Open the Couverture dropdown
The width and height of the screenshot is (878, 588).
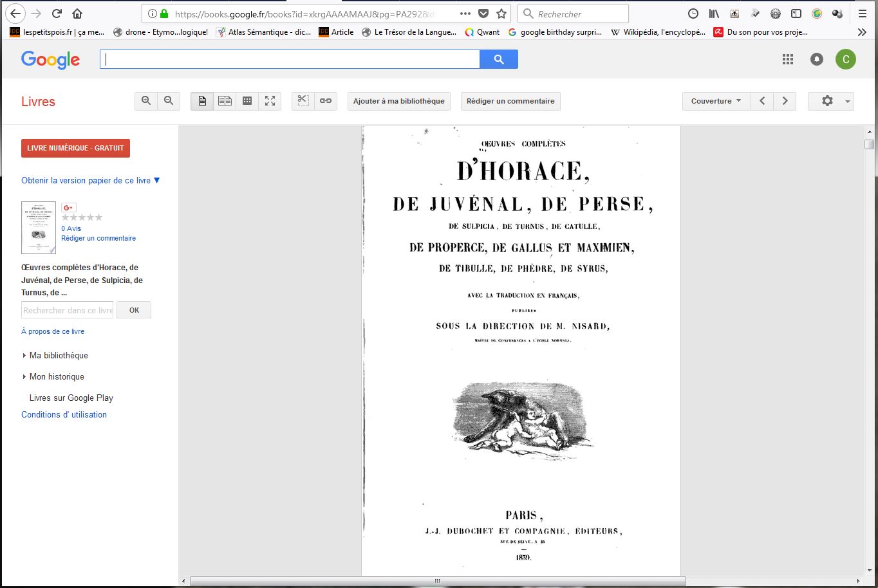click(x=716, y=101)
